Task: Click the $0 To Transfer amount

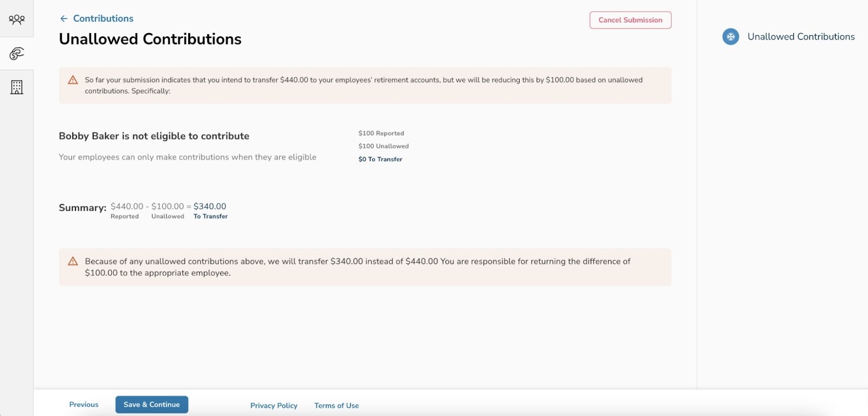Action: click(x=380, y=159)
